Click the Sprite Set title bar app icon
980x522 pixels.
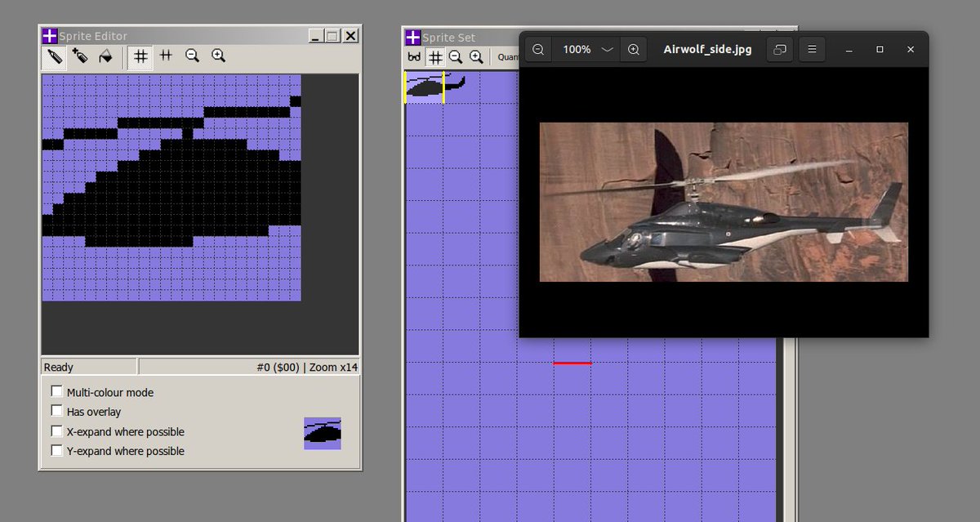413,38
